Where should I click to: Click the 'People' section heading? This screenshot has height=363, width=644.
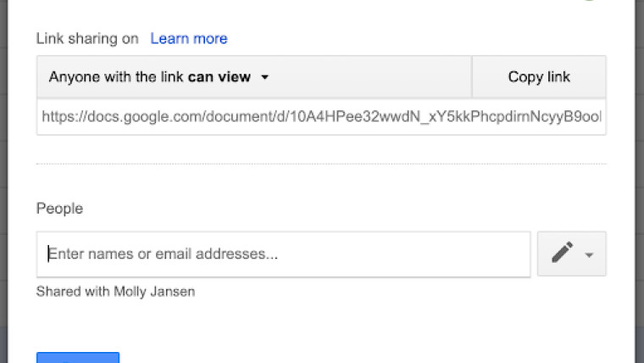point(59,209)
